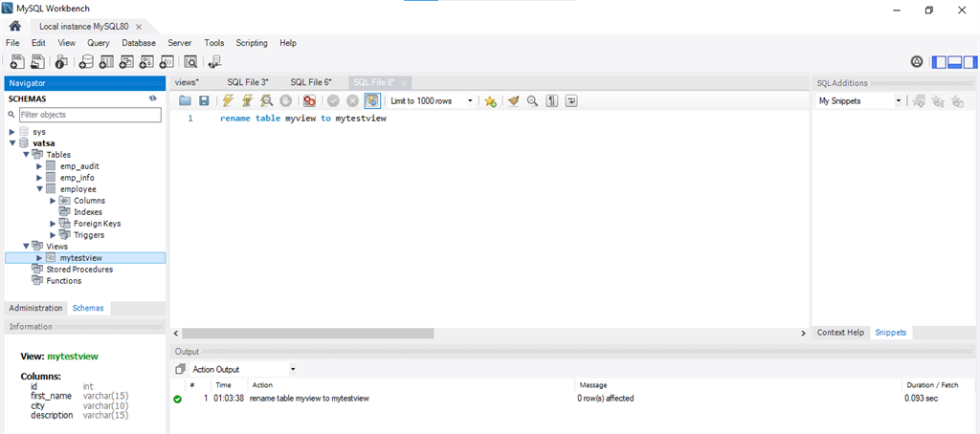Toggle autocommit mode icon

point(372,100)
